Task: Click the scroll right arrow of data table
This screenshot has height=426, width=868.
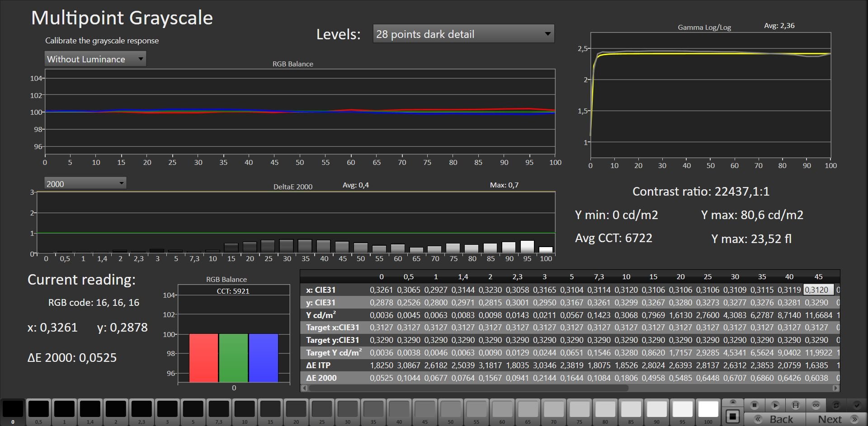Action: (x=836, y=388)
